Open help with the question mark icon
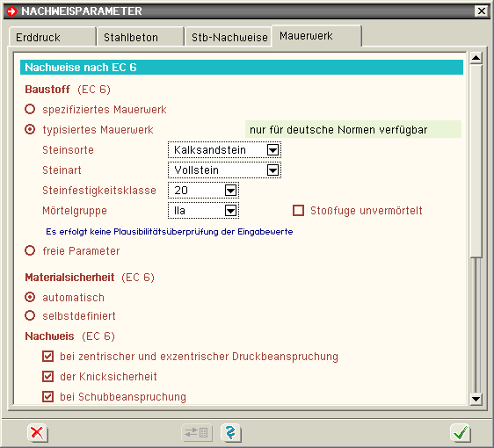The height and width of the screenshot is (448, 494). click(231, 433)
